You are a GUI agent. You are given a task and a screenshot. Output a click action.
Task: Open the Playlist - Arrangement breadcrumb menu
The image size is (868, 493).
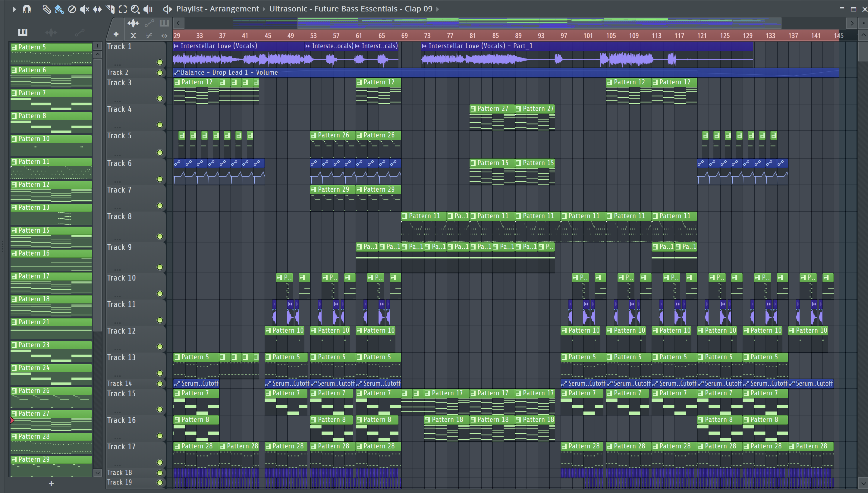pos(217,9)
